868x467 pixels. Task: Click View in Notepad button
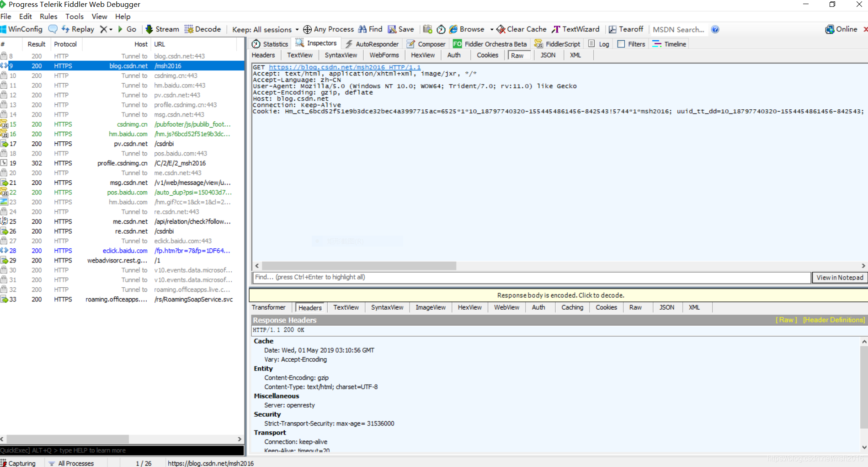point(840,278)
